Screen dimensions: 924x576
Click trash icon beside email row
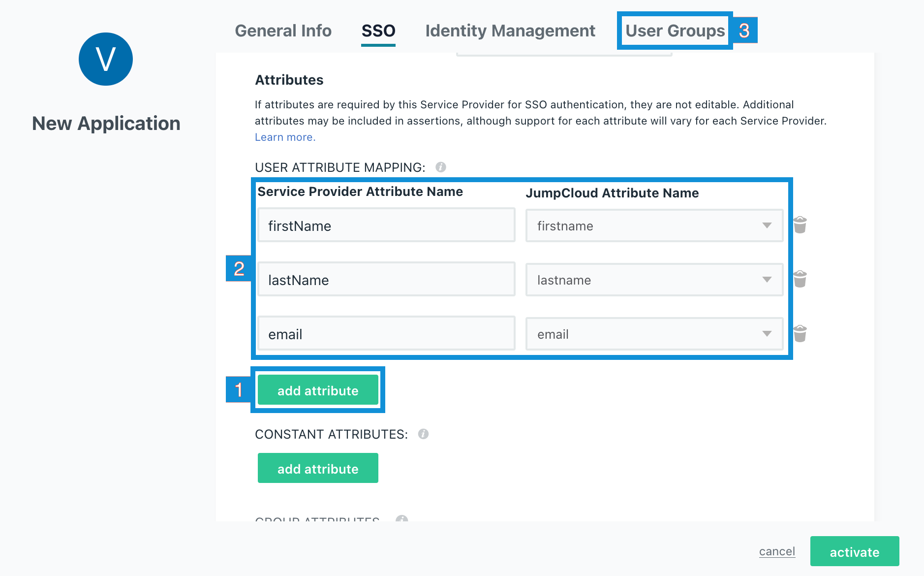pos(800,334)
